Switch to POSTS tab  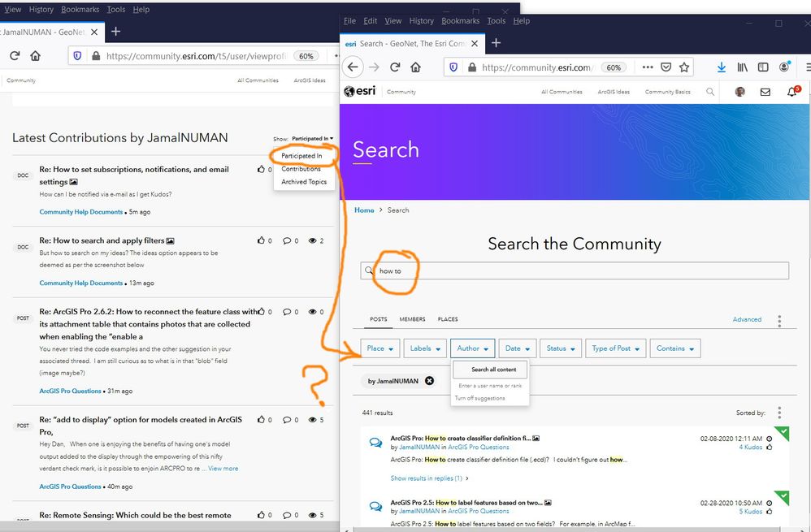pyautogui.click(x=379, y=319)
